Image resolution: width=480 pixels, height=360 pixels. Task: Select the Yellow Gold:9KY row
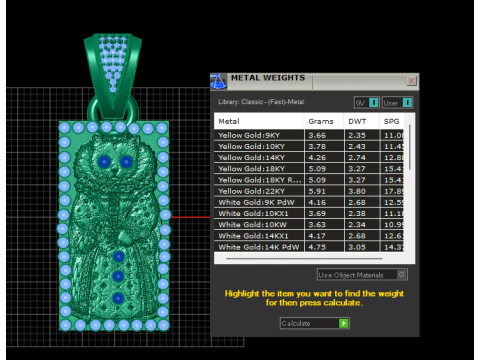click(309, 135)
